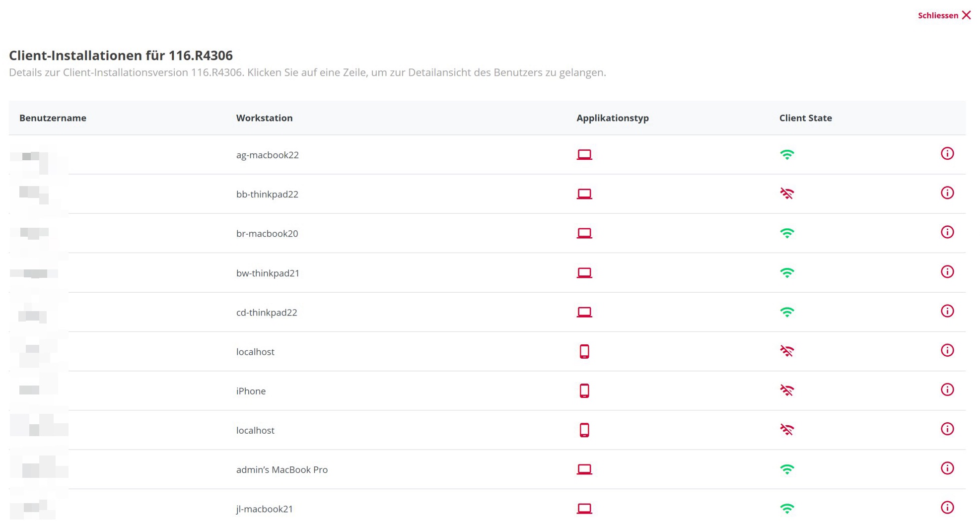Image resolution: width=980 pixels, height=521 pixels.
Task: Select the iPhone workstation cell
Action: (251, 391)
